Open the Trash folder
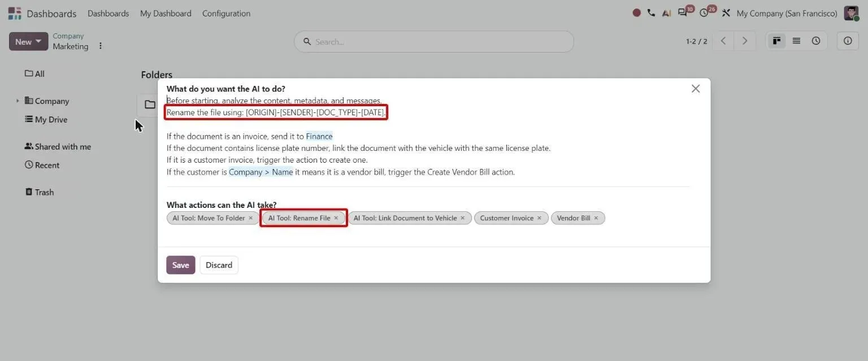 pyautogui.click(x=40, y=192)
